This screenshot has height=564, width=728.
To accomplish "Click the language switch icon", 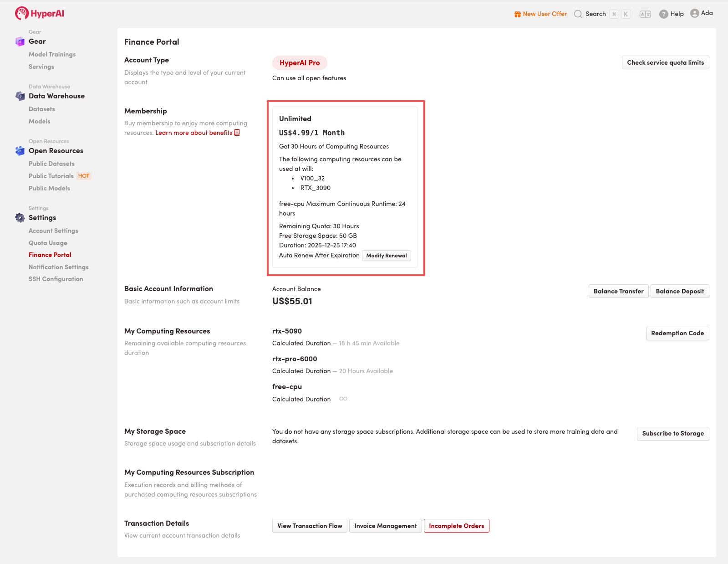I will pyautogui.click(x=645, y=14).
